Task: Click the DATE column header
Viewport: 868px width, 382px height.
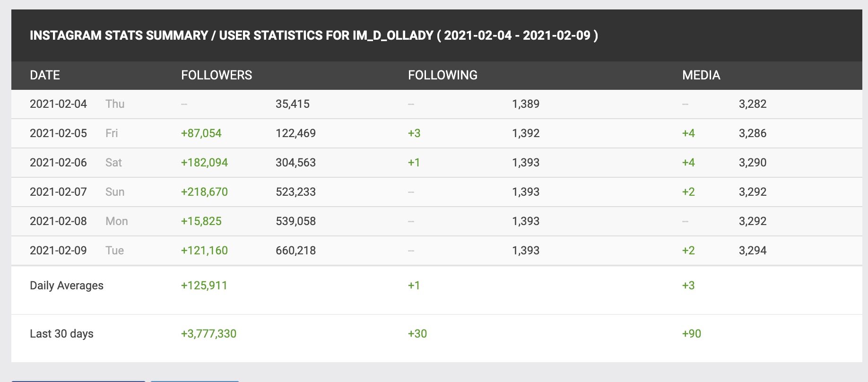Action: 45,75
